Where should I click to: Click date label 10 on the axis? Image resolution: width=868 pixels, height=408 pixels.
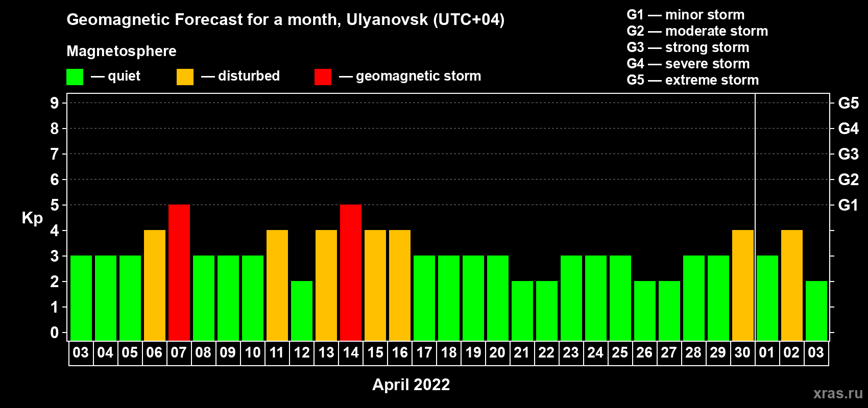252,353
